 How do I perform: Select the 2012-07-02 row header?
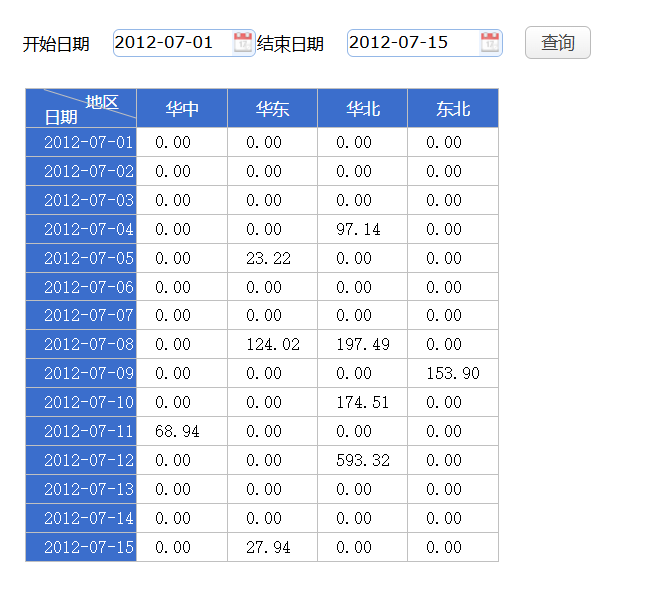pyautogui.click(x=81, y=171)
